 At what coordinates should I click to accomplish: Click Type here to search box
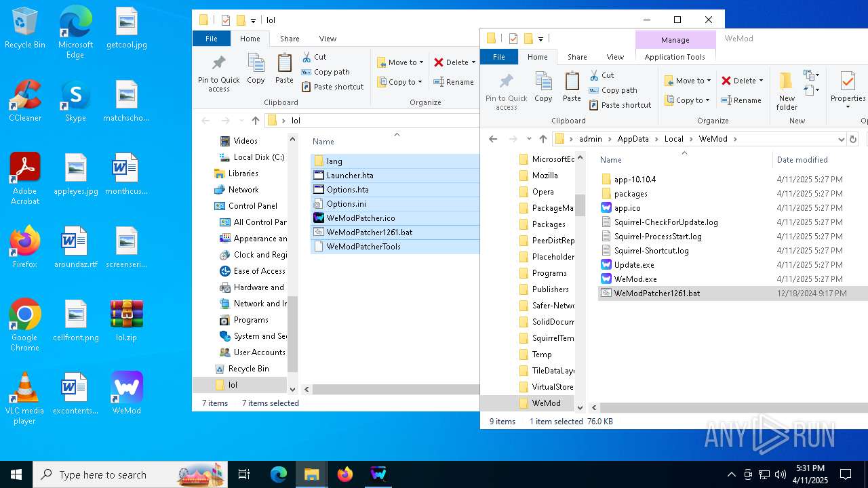[x=130, y=474]
